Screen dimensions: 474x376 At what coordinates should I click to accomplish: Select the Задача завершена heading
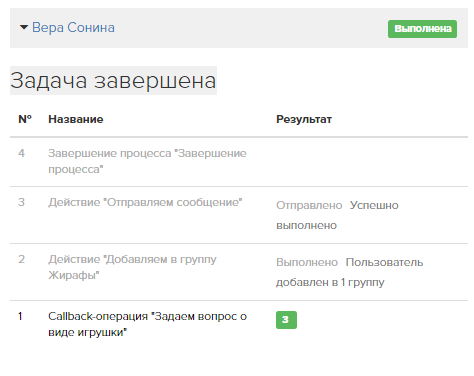tap(113, 80)
